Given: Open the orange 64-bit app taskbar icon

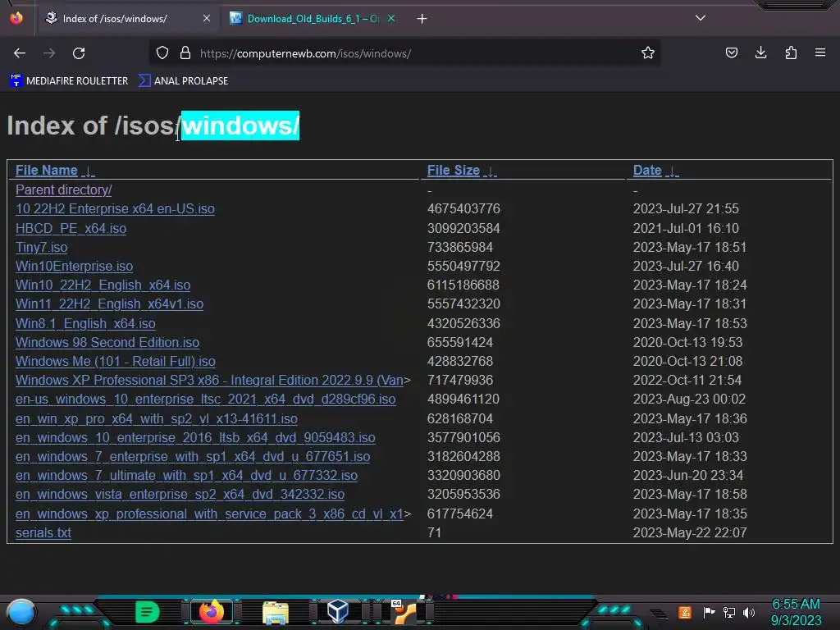Looking at the screenshot, I should 404,612.
